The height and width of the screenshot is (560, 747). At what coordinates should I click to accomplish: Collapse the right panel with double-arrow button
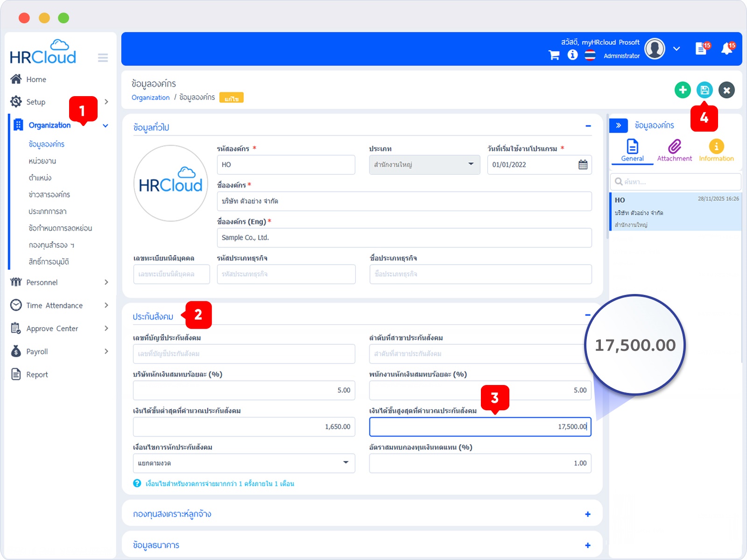pyautogui.click(x=619, y=126)
